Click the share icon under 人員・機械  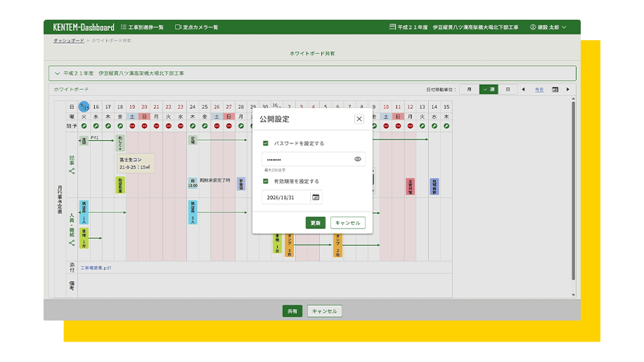click(x=72, y=243)
